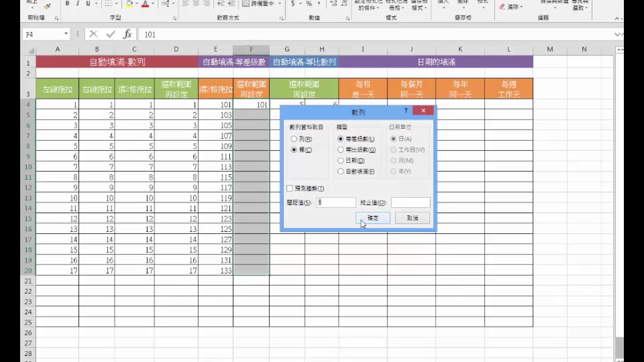The height and width of the screenshot is (362, 644).
Task: Increase decimal places icon
Action: (333, 4)
